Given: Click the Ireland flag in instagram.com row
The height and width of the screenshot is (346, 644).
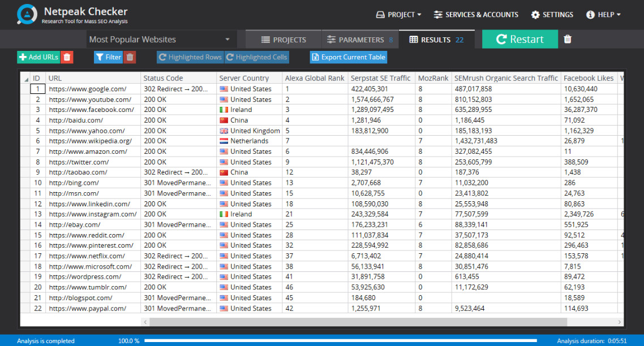Looking at the screenshot, I should click(x=224, y=214).
